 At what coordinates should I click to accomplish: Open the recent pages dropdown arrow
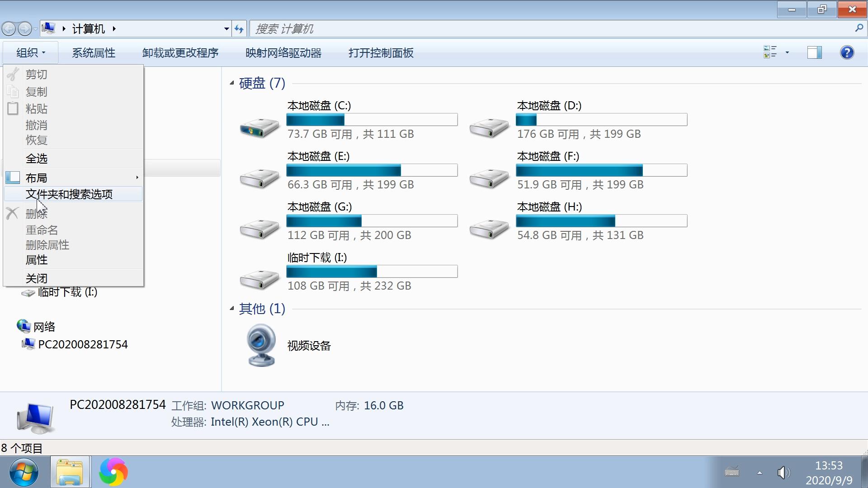tap(35, 29)
